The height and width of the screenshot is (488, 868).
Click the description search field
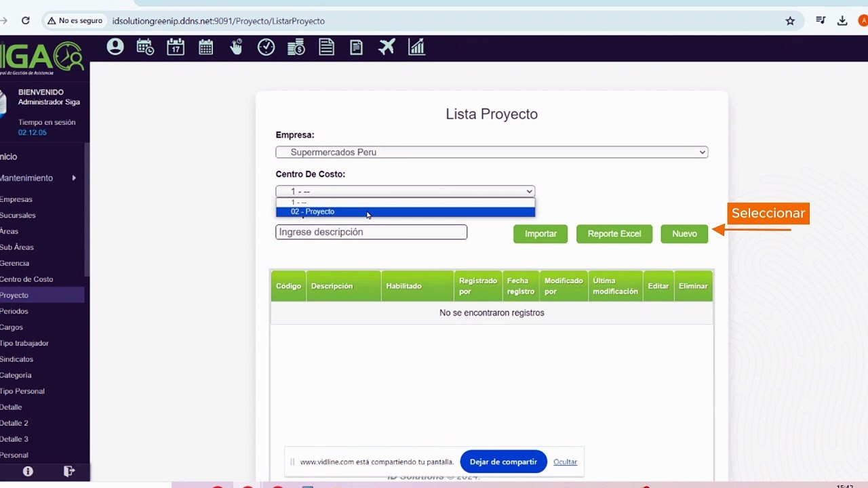pyautogui.click(x=371, y=232)
